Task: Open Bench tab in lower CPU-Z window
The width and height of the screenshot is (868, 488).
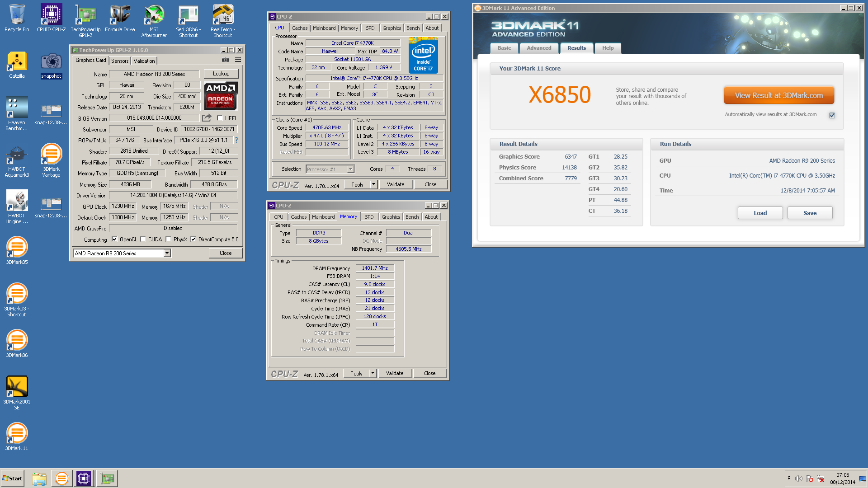Action: tap(412, 217)
